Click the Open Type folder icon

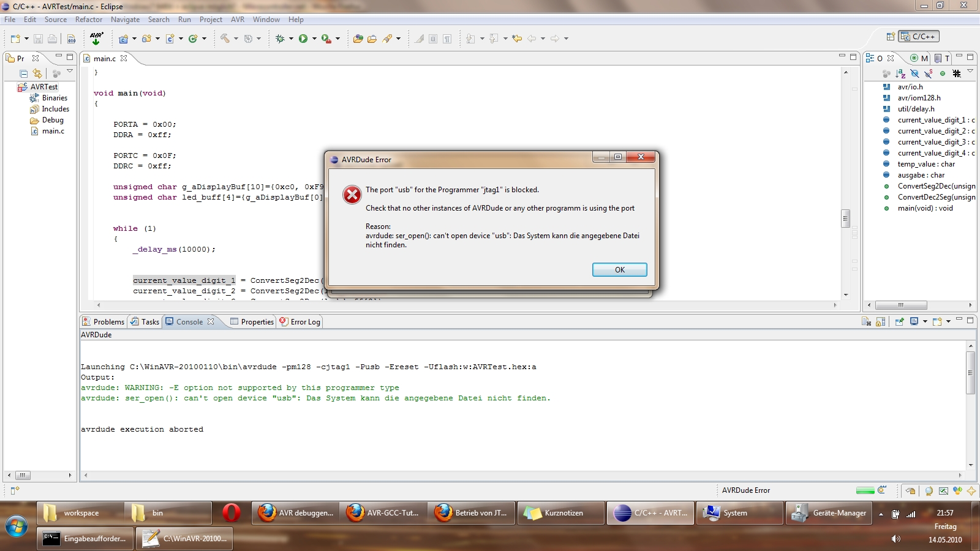(372, 39)
